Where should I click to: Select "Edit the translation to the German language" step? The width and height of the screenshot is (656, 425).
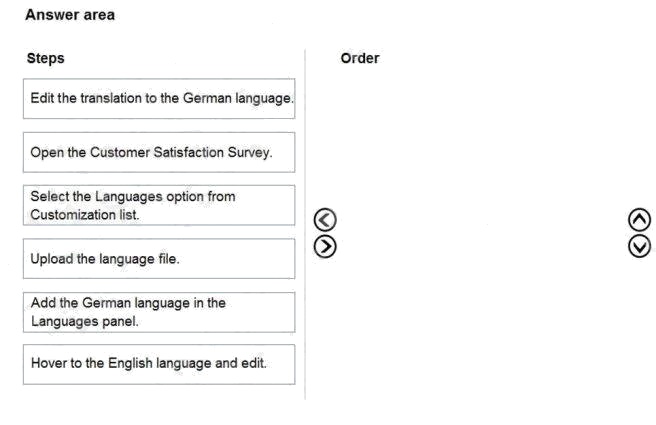pyautogui.click(x=159, y=99)
